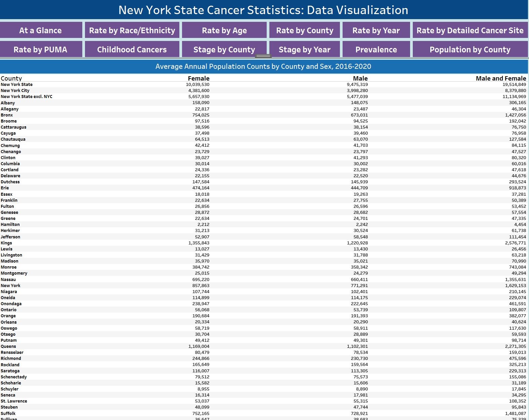This screenshot has width=529, height=420.
Task: Go to the Prevalence page
Action: pyautogui.click(x=376, y=49)
